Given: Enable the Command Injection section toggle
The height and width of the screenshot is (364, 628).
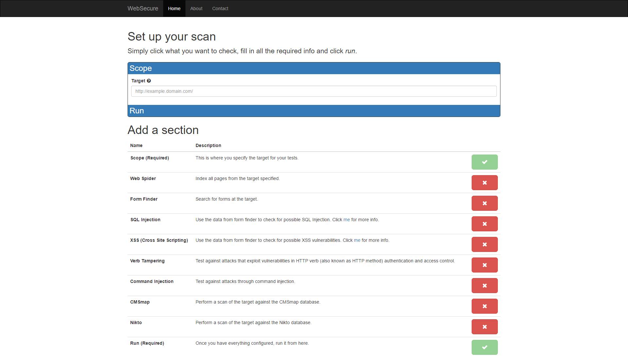Looking at the screenshot, I should [x=484, y=286].
